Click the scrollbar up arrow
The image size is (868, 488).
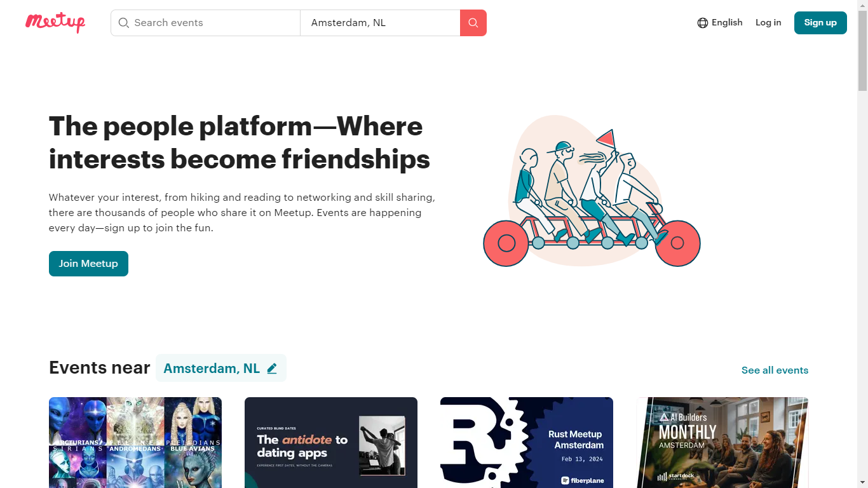(x=862, y=4)
